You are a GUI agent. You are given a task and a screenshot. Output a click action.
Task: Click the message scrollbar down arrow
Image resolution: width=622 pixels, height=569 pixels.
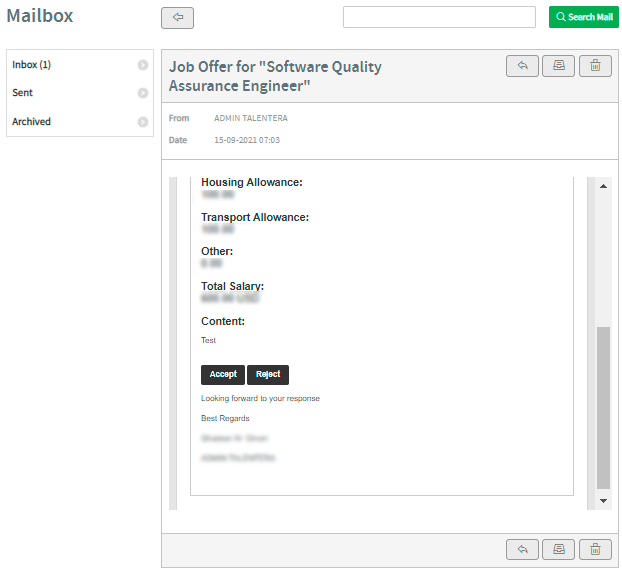tap(603, 500)
